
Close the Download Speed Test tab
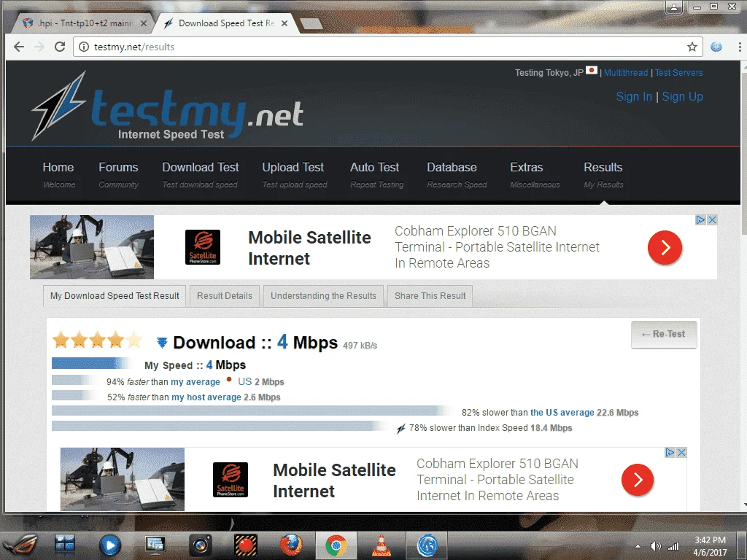click(285, 23)
